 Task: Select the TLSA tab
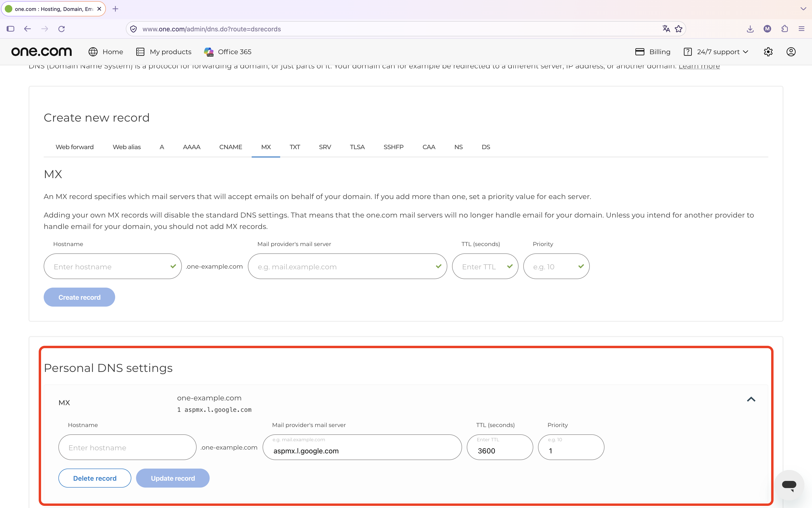(357, 147)
